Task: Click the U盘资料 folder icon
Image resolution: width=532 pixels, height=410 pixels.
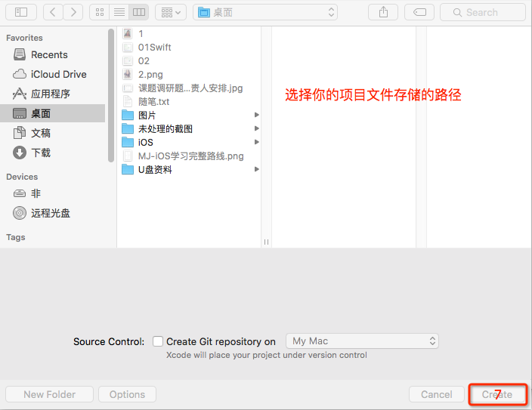Action: 128,169
